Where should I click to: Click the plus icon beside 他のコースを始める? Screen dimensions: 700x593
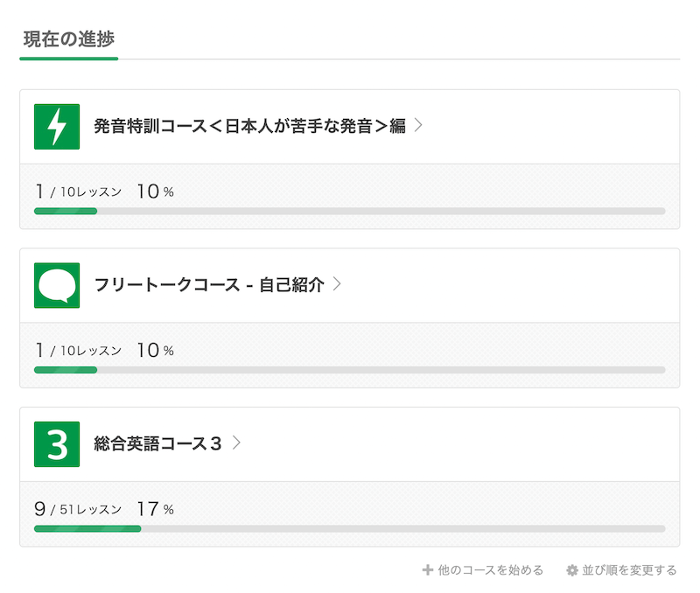pos(428,569)
